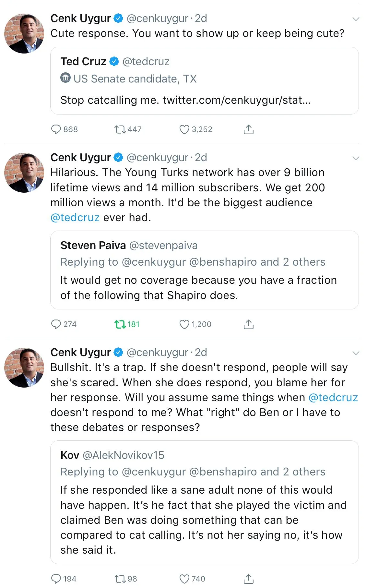Image resolution: width=366 pixels, height=588 pixels.
Task: Reply to the 'Cute response' tweet
Action: pyautogui.click(x=56, y=129)
